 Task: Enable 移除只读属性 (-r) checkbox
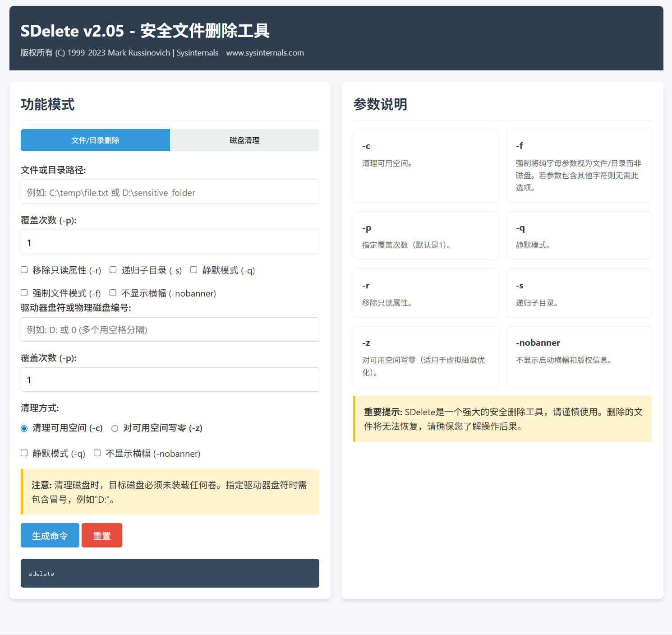[x=24, y=270]
